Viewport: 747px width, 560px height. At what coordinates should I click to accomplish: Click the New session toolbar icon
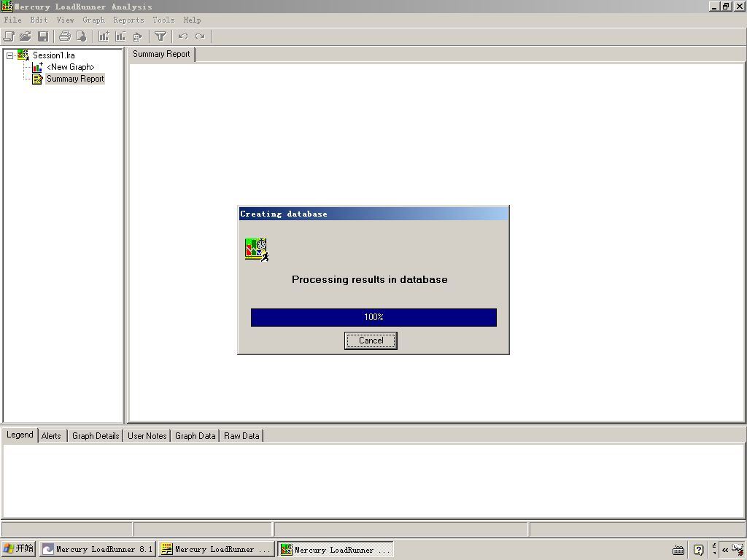click(x=9, y=36)
